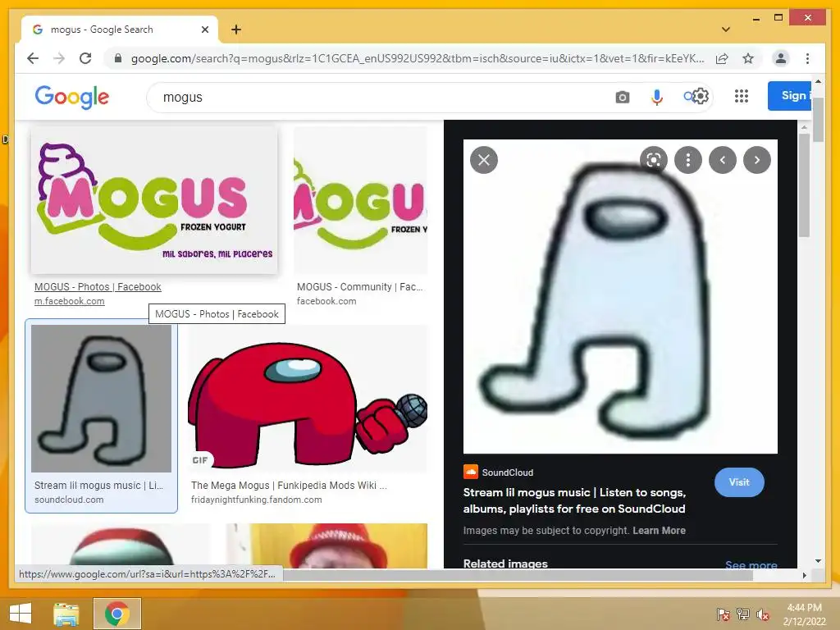Open the MOGUS Frozen Yogurt photos thumbnail
Image resolution: width=840 pixels, height=630 pixels.
(154, 200)
